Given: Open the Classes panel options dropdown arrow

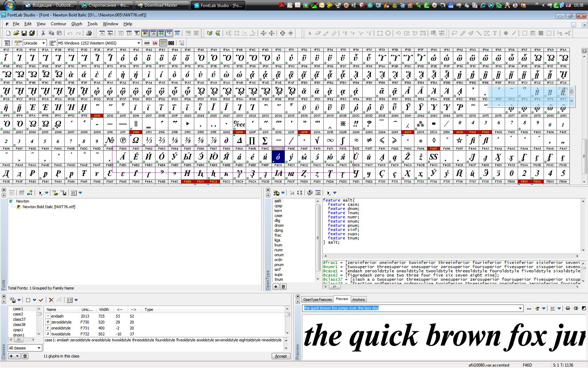Looking at the screenshot, I should pyautogui.click(x=76, y=300).
